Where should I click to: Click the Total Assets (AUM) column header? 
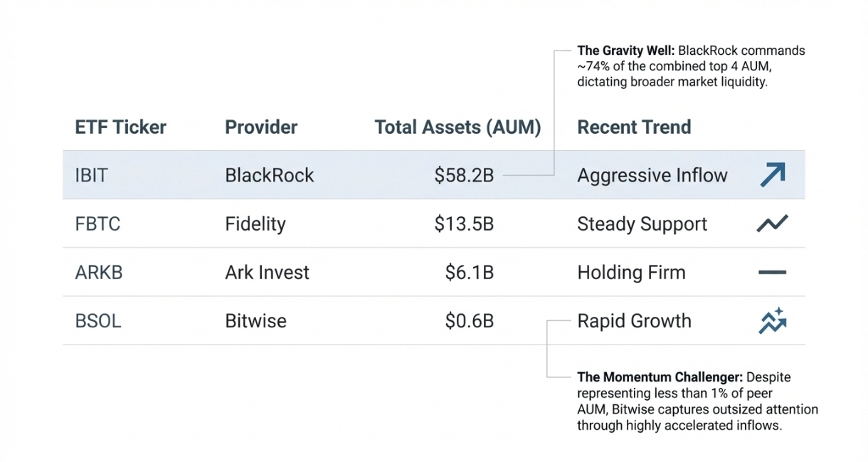pyautogui.click(x=457, y=127)
